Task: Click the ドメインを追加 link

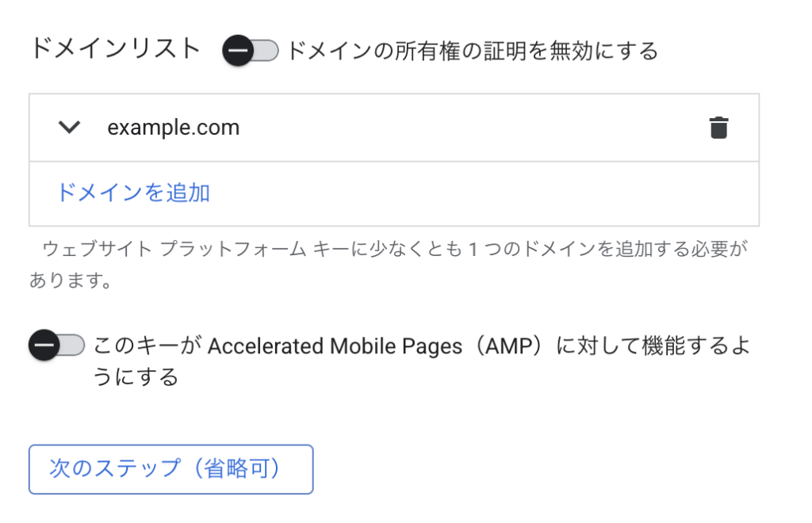Action: coord(132,193)
